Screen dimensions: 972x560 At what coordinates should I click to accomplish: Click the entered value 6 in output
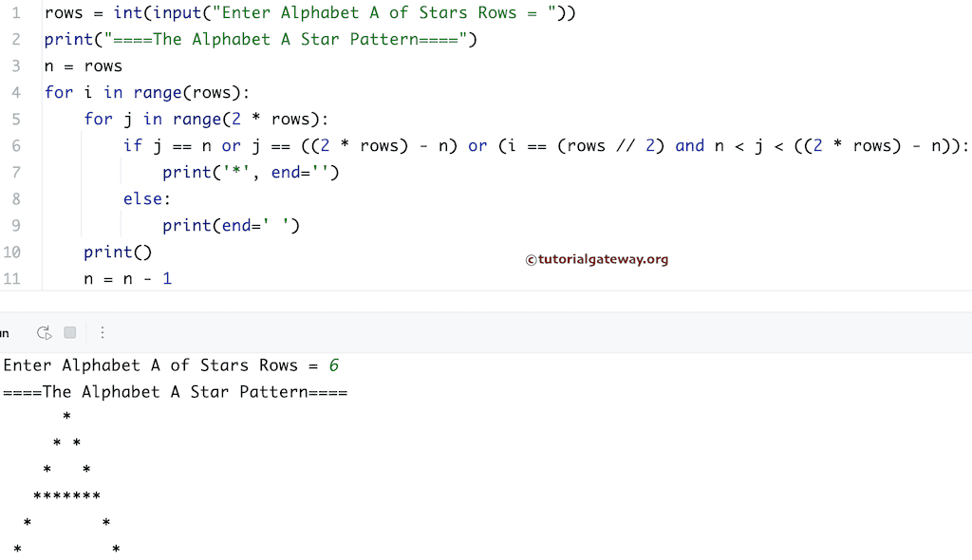336,364
